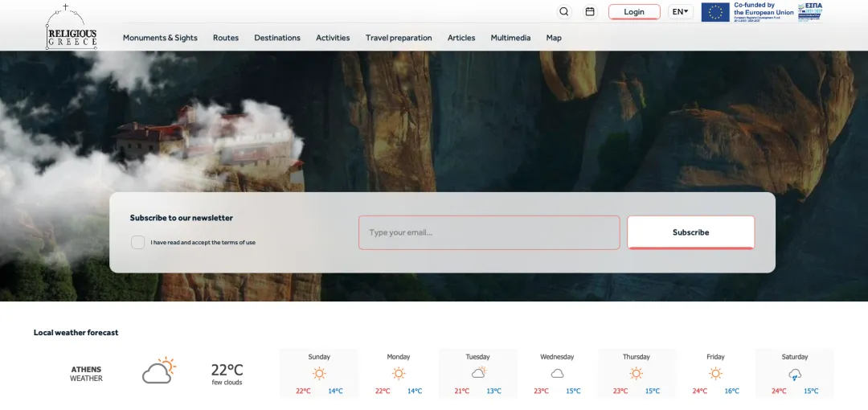This screenshot has width=868, height=410.
Task: Click the Login button
Action: click(634, 12)
